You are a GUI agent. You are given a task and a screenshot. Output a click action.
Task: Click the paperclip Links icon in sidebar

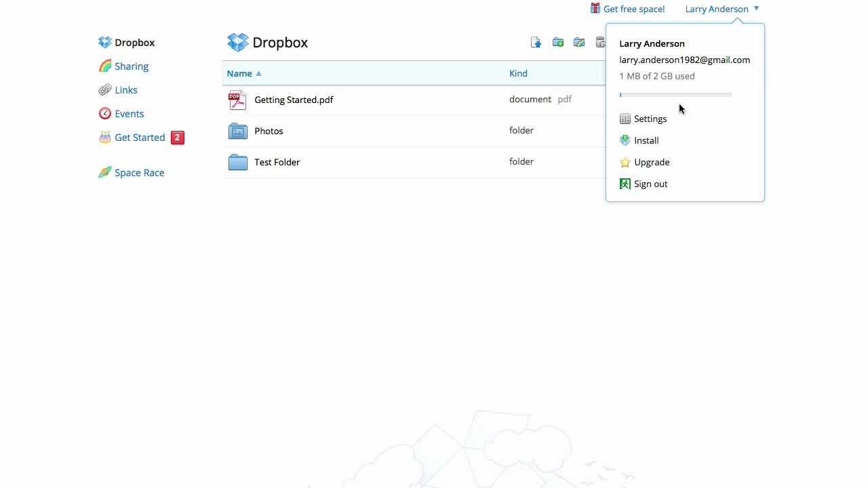point(104,90)
